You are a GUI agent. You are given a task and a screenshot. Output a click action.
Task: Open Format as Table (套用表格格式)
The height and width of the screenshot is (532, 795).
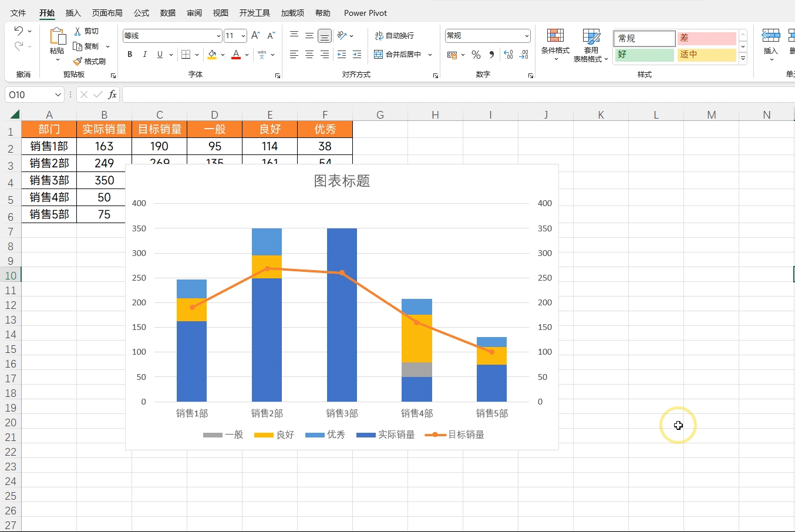pyautogui.click(x=591, y=45)
